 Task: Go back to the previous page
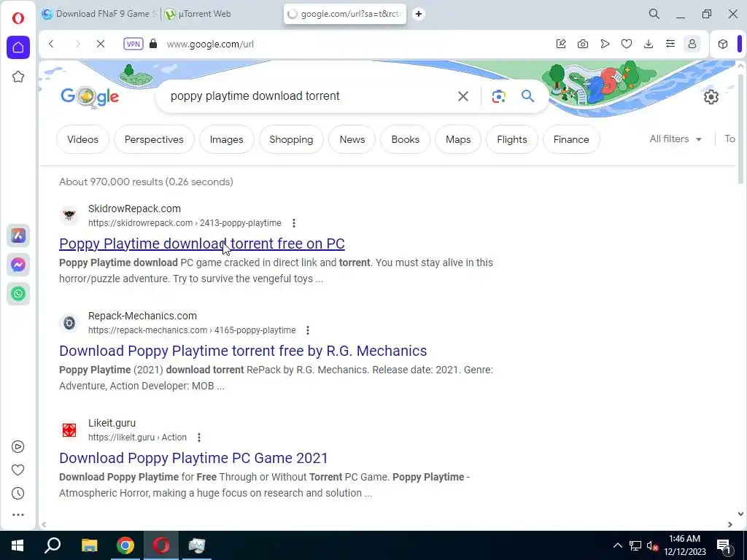point(52,44)
